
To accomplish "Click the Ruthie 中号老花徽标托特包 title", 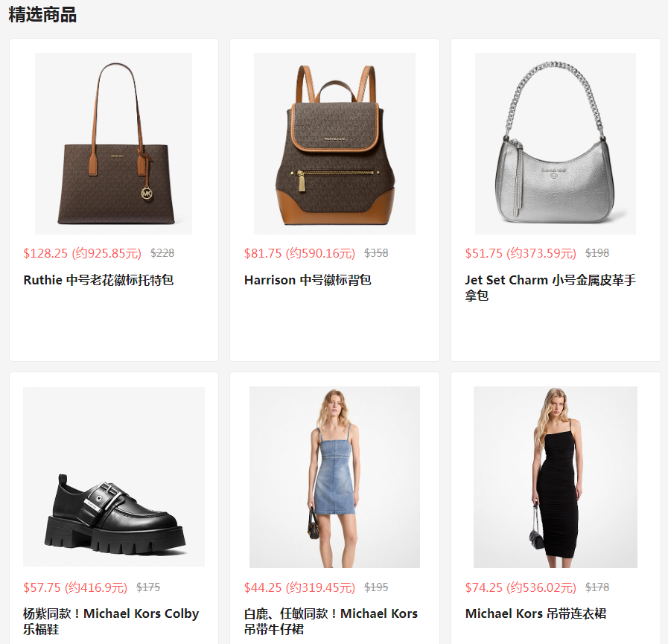I will (x=98, y=280).
